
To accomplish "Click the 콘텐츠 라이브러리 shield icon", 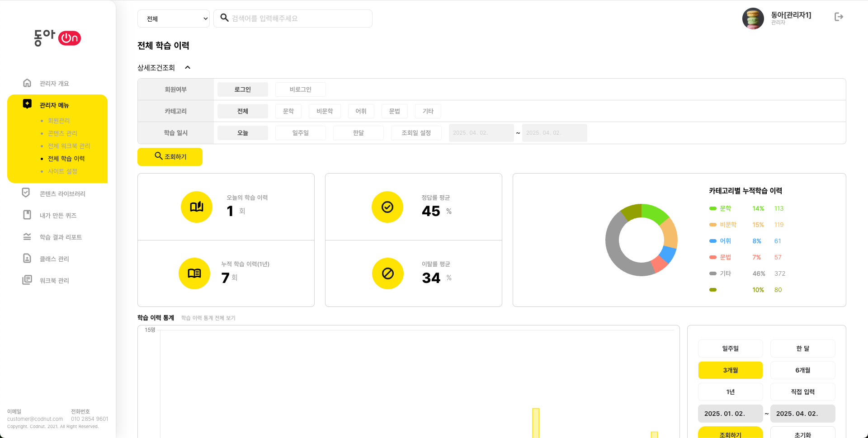I will point(26,193).
